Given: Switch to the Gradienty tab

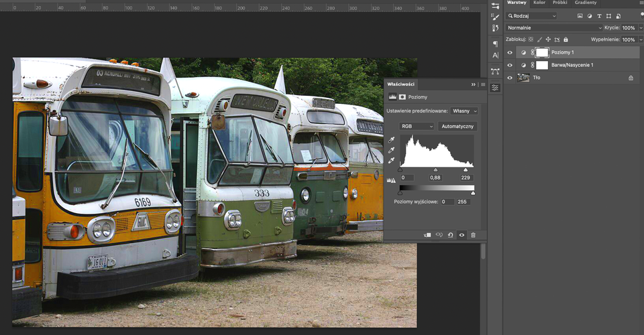Looking at the screenshot, I should 586,3.
